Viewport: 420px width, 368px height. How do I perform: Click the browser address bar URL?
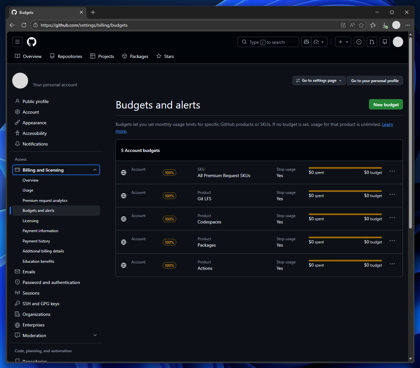84,25
